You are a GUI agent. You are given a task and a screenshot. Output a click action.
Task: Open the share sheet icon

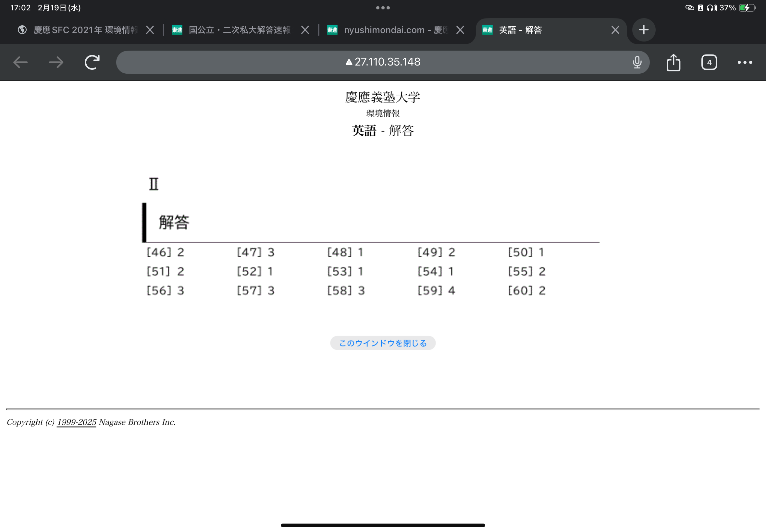[x=673, y=62]
